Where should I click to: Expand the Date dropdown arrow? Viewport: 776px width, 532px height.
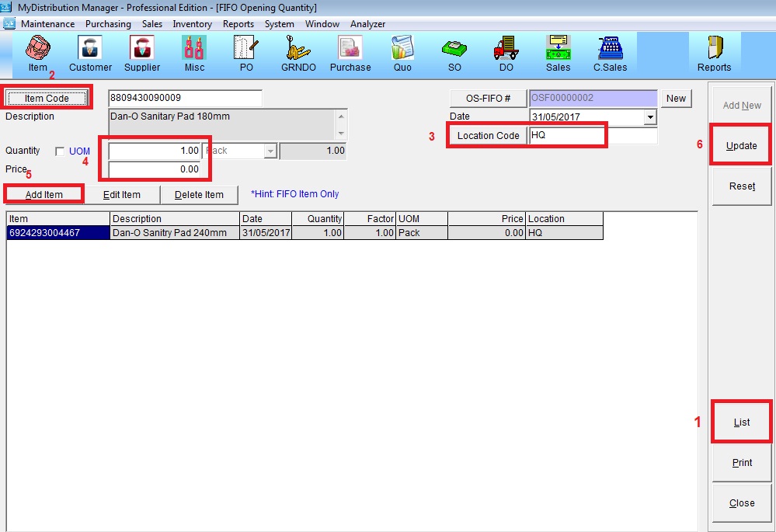(650, 117)
